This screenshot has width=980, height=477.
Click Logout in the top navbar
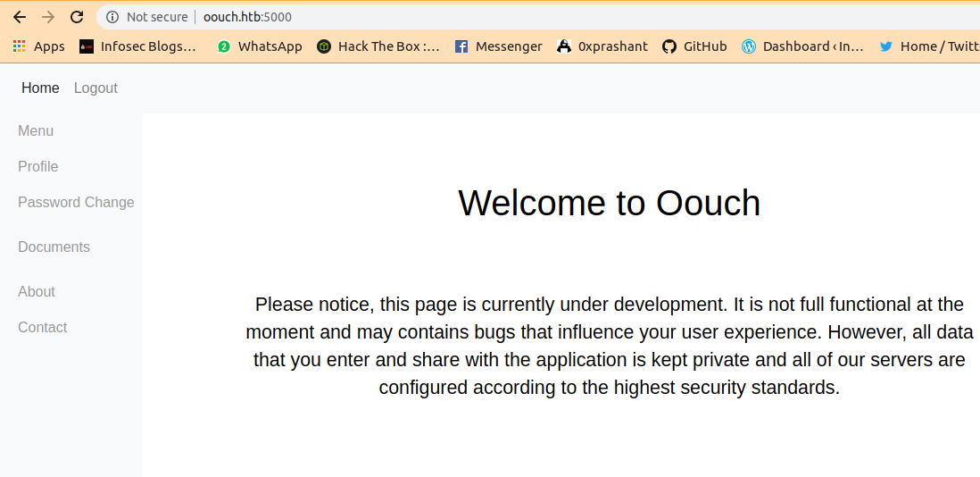coord(96,88)
